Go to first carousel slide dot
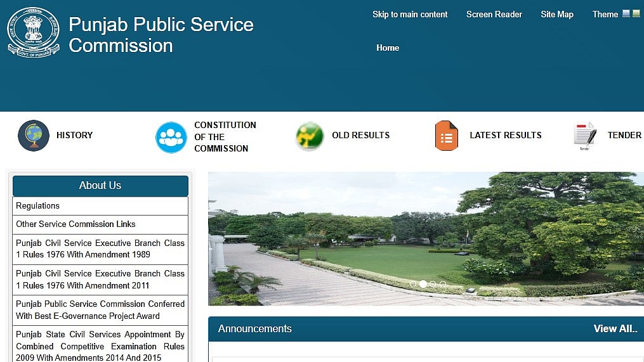The height and width of the screenshot is (362, 644). 413,284
